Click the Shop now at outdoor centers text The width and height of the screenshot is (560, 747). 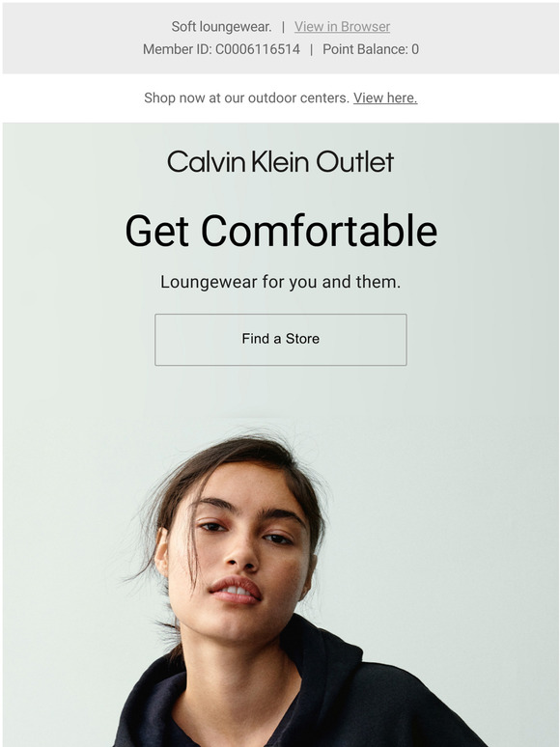point(246,97)
